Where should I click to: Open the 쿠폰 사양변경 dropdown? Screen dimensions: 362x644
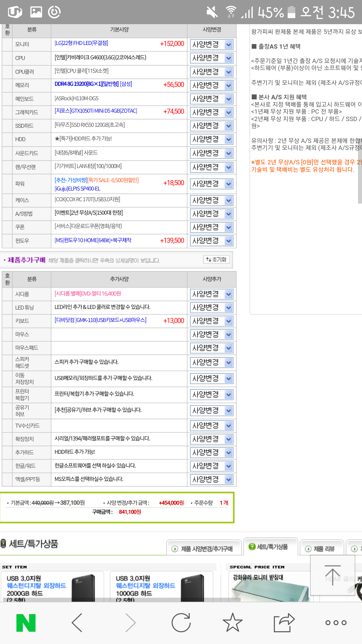tap(212, 227)
